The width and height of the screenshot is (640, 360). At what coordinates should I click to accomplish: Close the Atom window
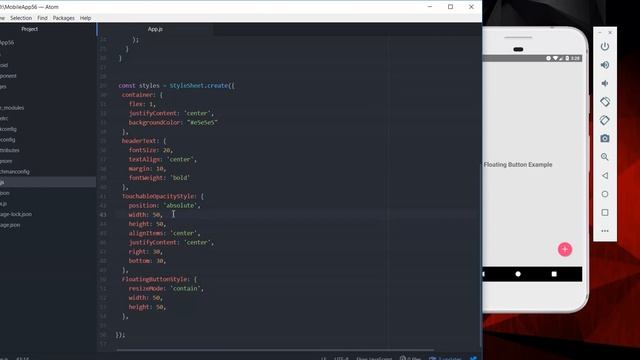coord(471,7)
